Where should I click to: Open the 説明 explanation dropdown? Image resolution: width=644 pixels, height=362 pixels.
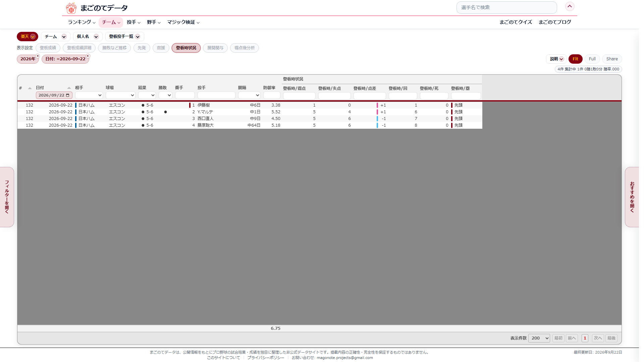click(x=556, y=59)
